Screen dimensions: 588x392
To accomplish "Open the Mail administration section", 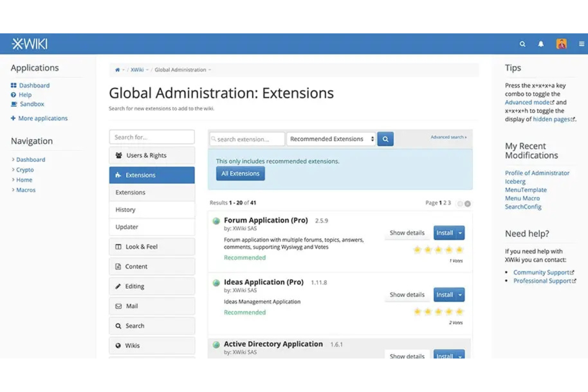I will tap(152, 306).
